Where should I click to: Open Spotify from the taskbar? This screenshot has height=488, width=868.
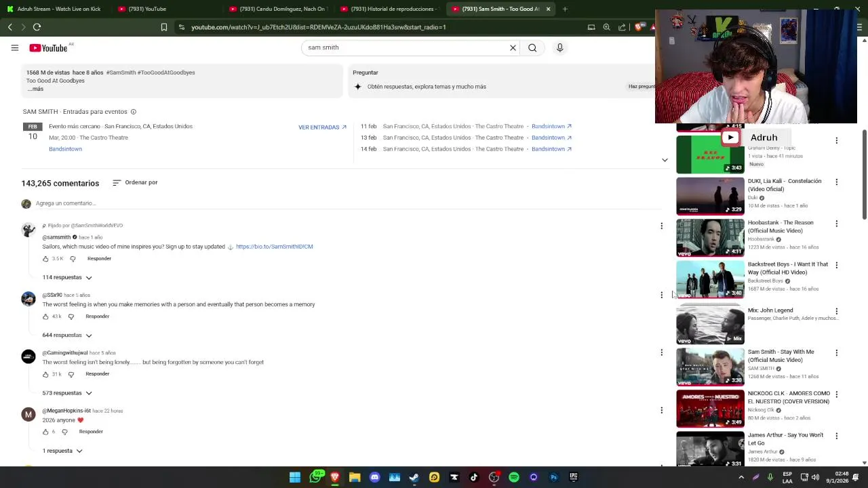(x=513, y=477)
